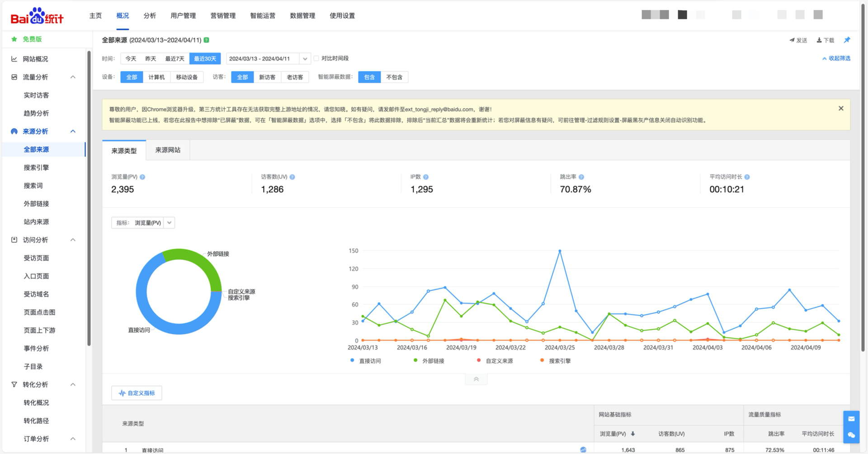This screenshot has height=454, width=868.
Task: Click the blue pin icon
Action: 847,40
